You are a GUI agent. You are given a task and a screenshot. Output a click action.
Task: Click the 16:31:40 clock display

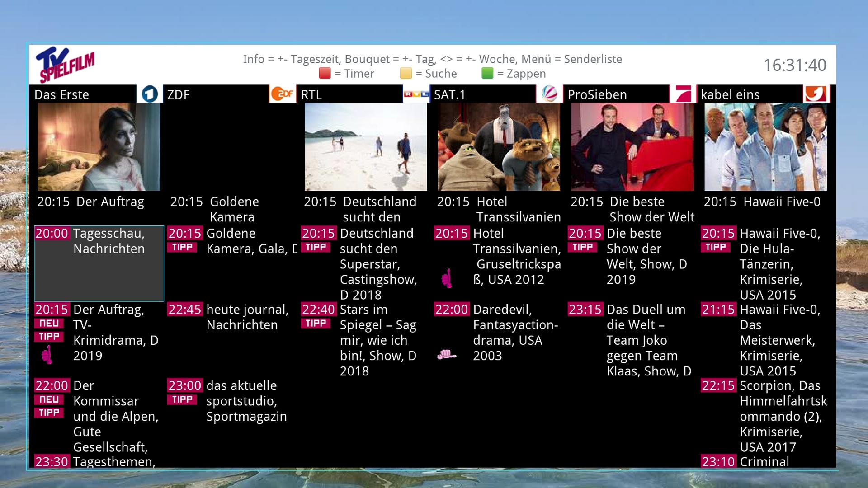click(795, 65)
